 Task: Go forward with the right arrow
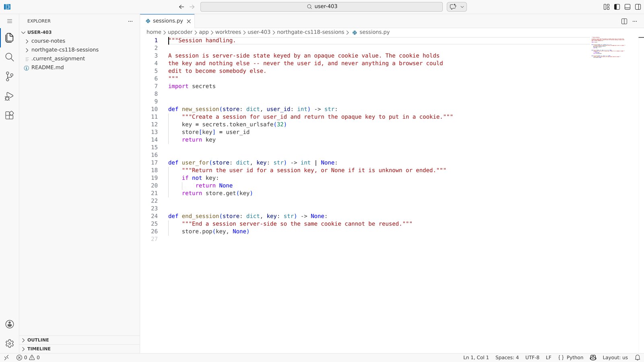coord(192,7)
